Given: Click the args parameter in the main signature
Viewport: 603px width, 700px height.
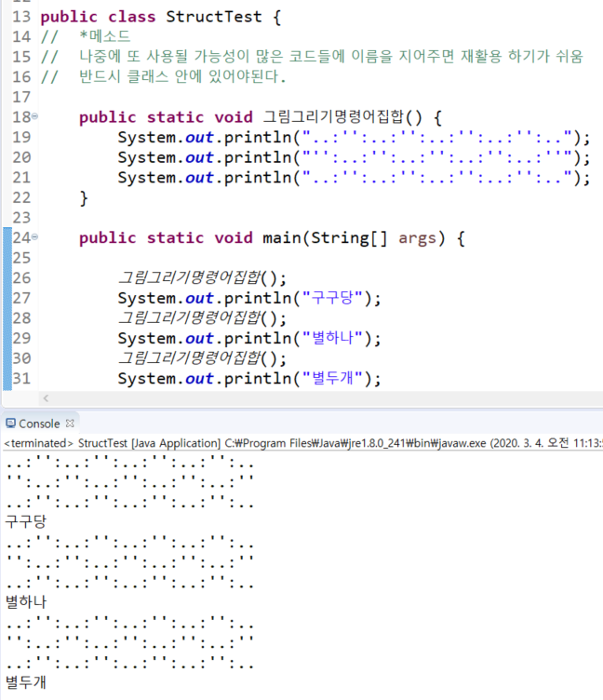Looking at the screenshot, I should (x=417, y=238).
